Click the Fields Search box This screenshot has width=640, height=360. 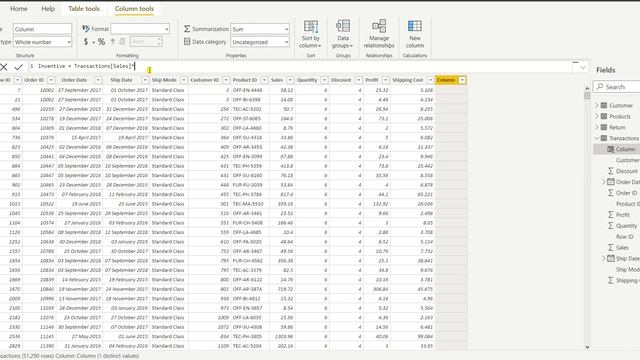(617, 87)
